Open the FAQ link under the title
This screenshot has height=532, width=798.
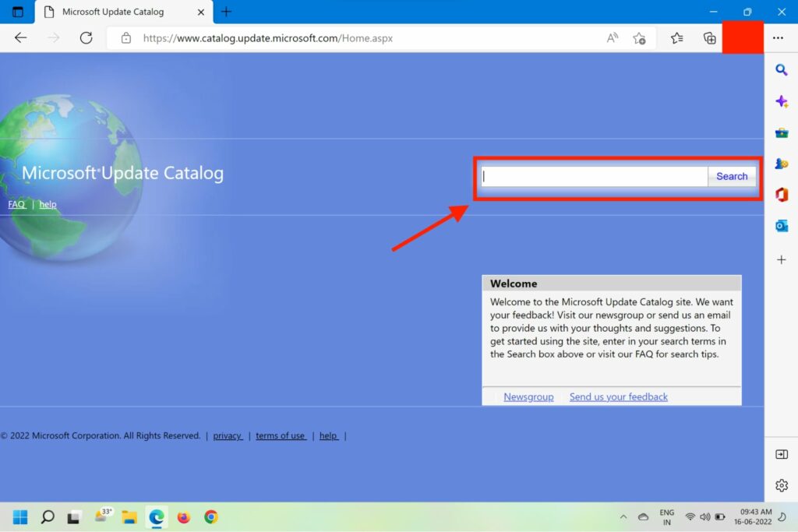coord(16,204)
